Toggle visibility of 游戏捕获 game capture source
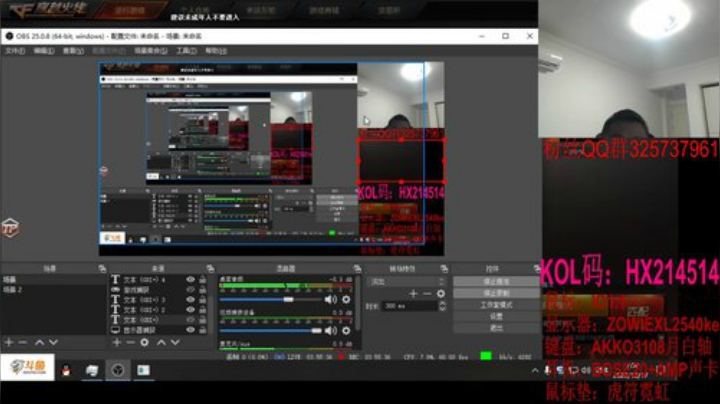 191,289
